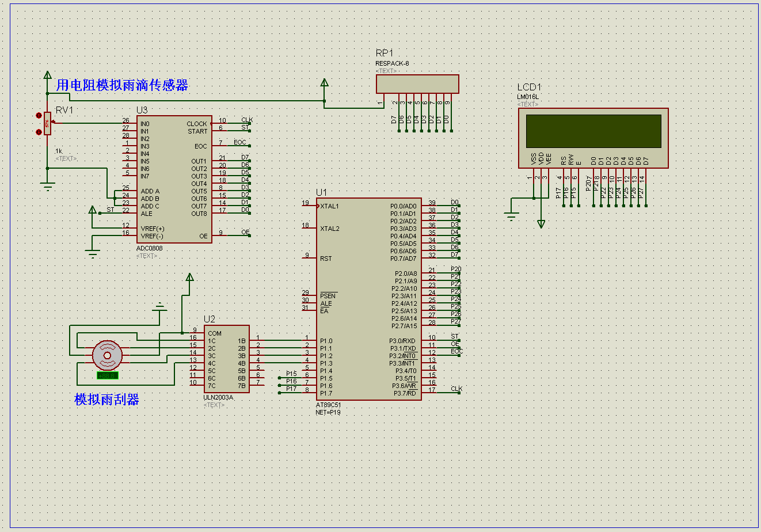Viewport: 761px width, 532px height.
Task: Click the 'RP1' reference label
Action: tap(385, 53)
